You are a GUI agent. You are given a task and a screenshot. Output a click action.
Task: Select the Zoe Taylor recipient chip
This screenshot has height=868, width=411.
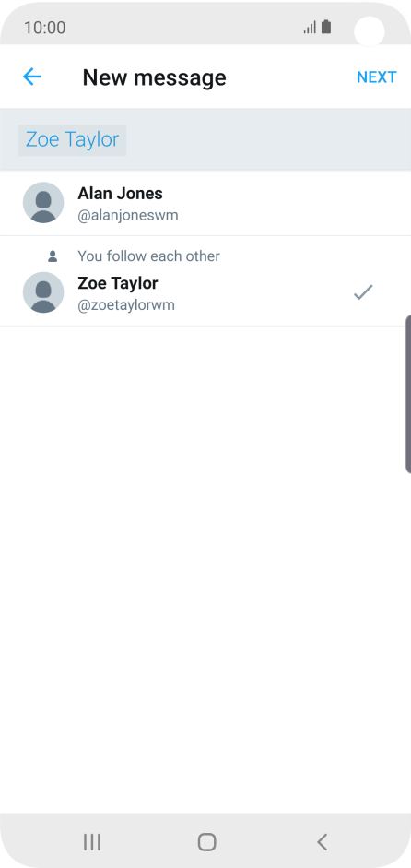73,139
